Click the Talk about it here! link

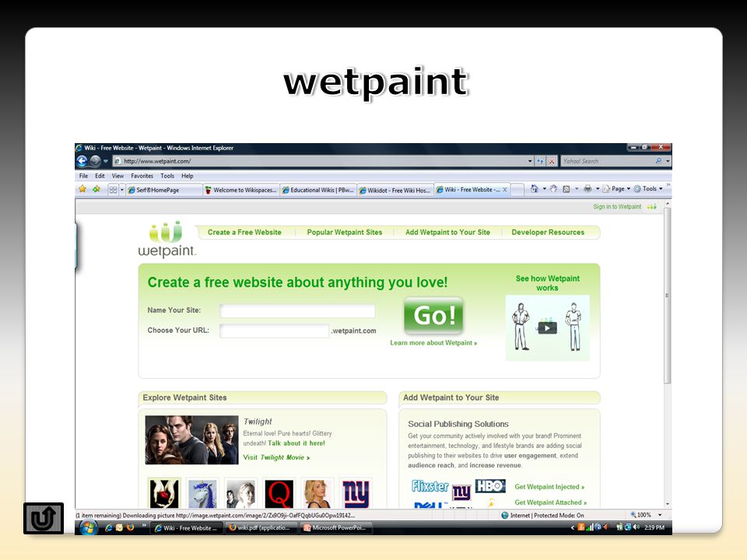(296, 443)
